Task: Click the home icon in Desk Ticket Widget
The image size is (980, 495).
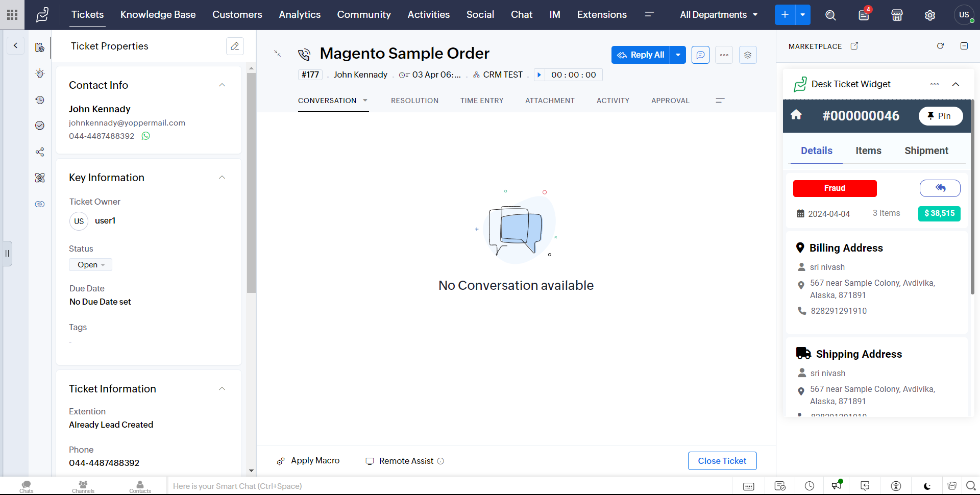Action: (x=796, y=115)
